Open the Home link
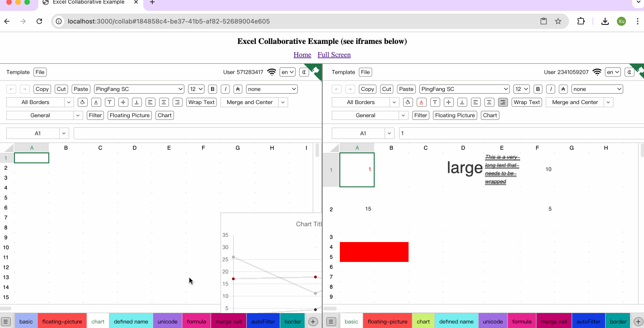This screenshot has height=328, width=644. point(302,55)
